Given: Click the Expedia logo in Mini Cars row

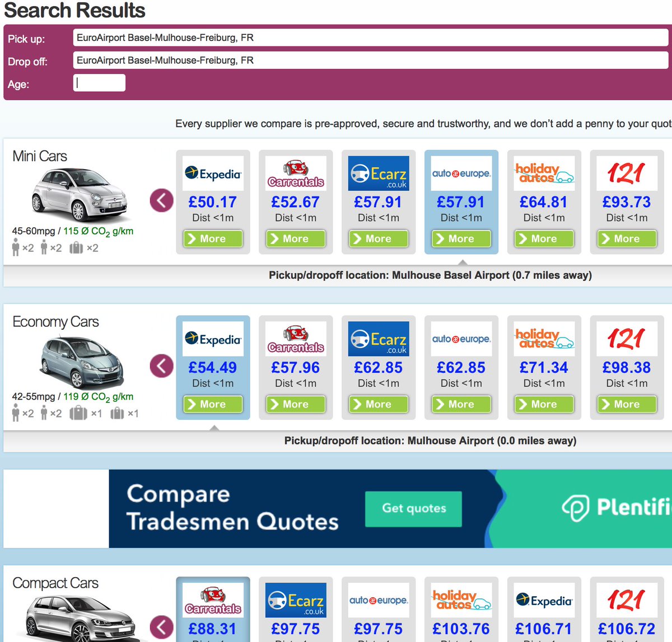Looking at the screenshot, I should coord(213,173).
